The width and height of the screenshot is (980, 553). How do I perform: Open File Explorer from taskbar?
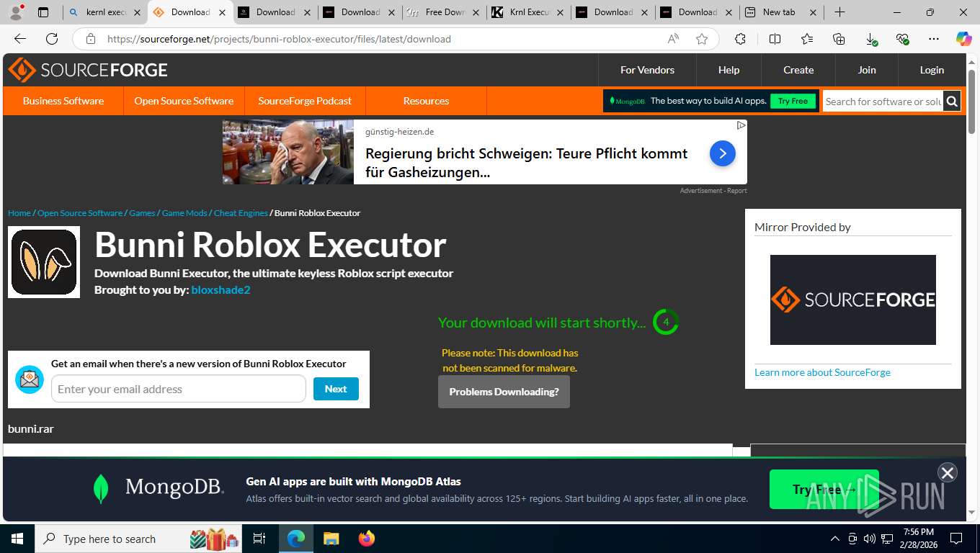coord(331,539)
